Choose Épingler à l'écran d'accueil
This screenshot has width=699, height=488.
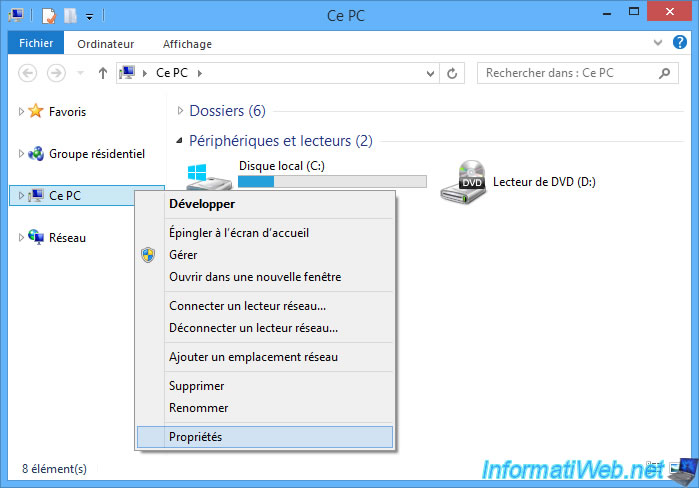[265, 233]
